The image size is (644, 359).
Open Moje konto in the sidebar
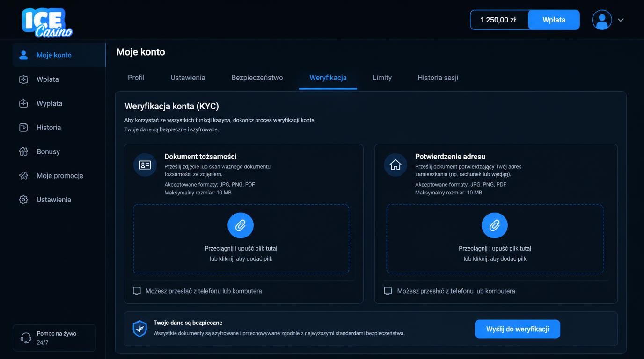pyautogui.click(x=59, y=55)
